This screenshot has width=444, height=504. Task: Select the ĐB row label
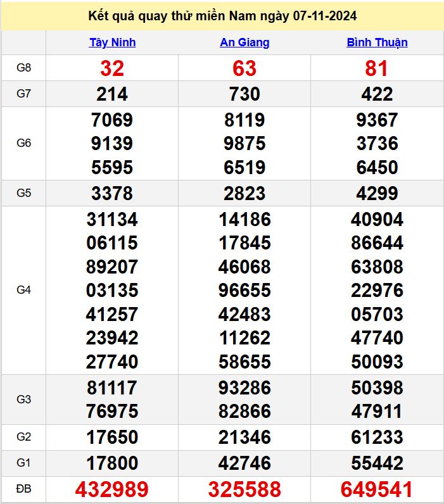click(x=24, y=489)
